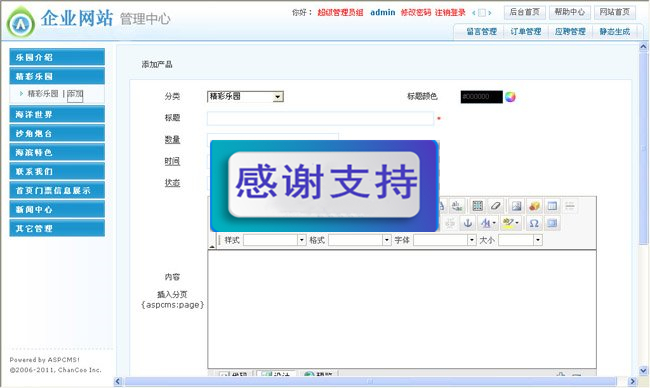Click the admin username link
Image resolution: width=650 pixels, height=388 pixels.
pos(383,12)
